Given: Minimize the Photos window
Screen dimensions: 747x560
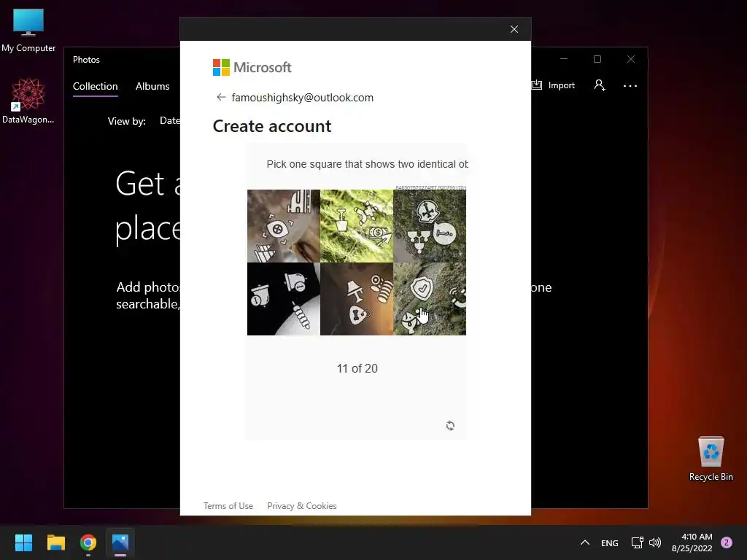Looking at the screenshot, I should (564, 59).
